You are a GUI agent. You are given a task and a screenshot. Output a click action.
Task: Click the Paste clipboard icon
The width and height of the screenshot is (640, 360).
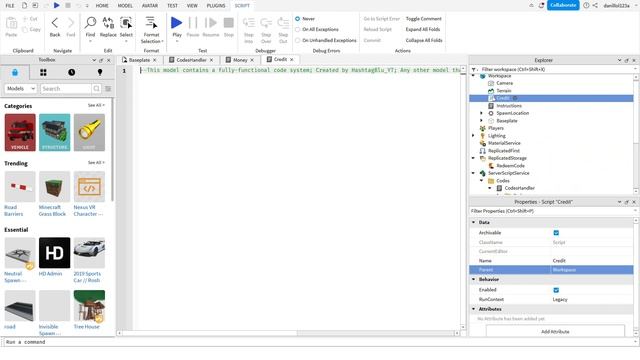[11, 23]
